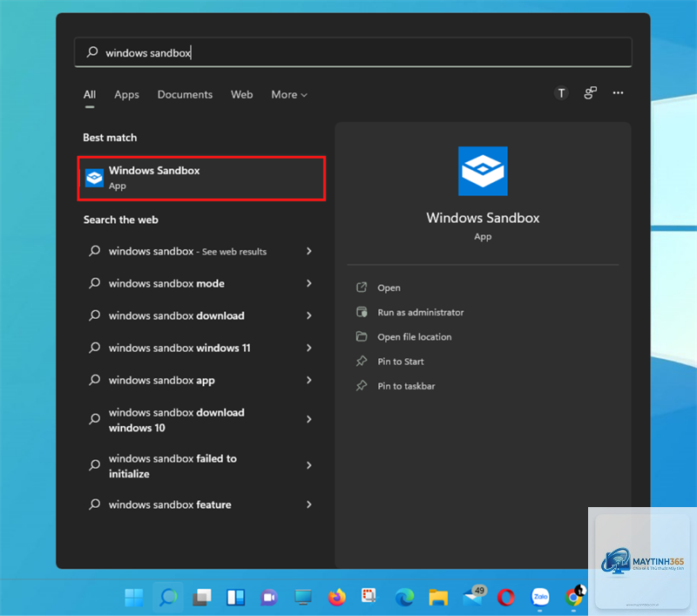This screenshot has width=697, height=616.
Task: Click the Run as administrator shield icon
Action: 362,312
